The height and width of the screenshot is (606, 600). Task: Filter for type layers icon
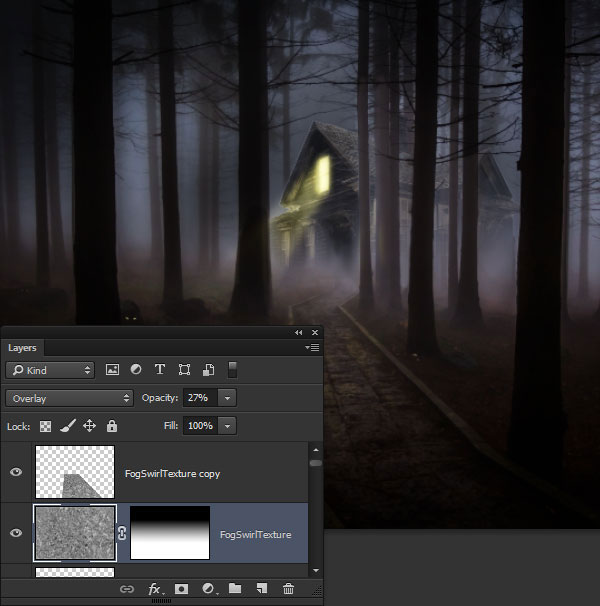(160, 370)
